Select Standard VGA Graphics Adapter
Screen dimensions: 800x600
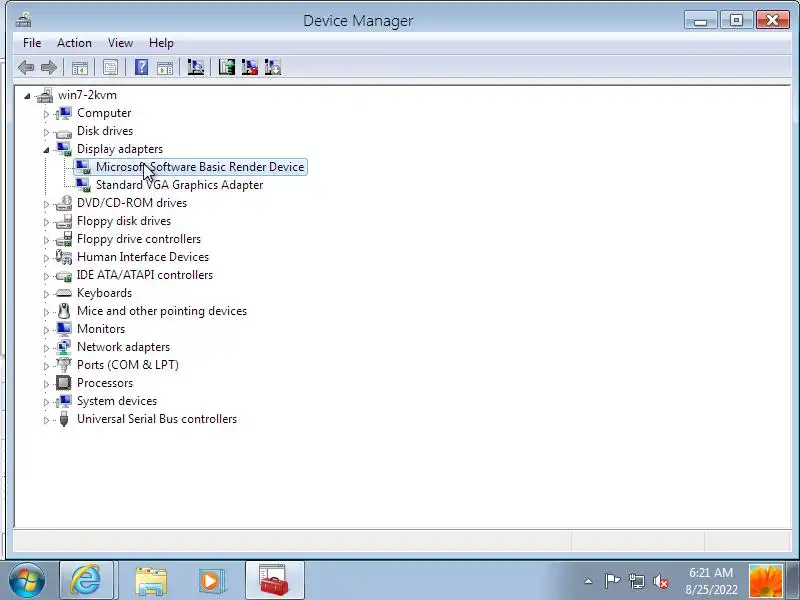coord(180,185)
